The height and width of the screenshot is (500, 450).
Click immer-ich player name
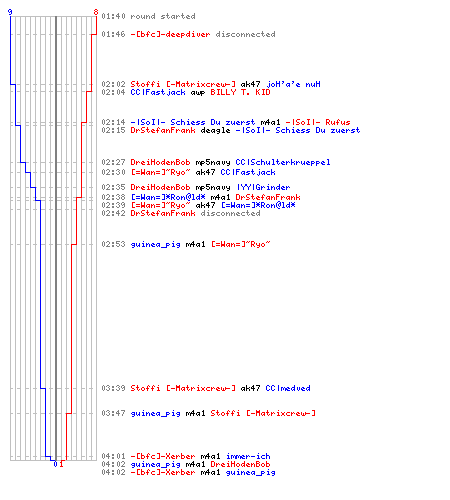click(x=248, y=456)
